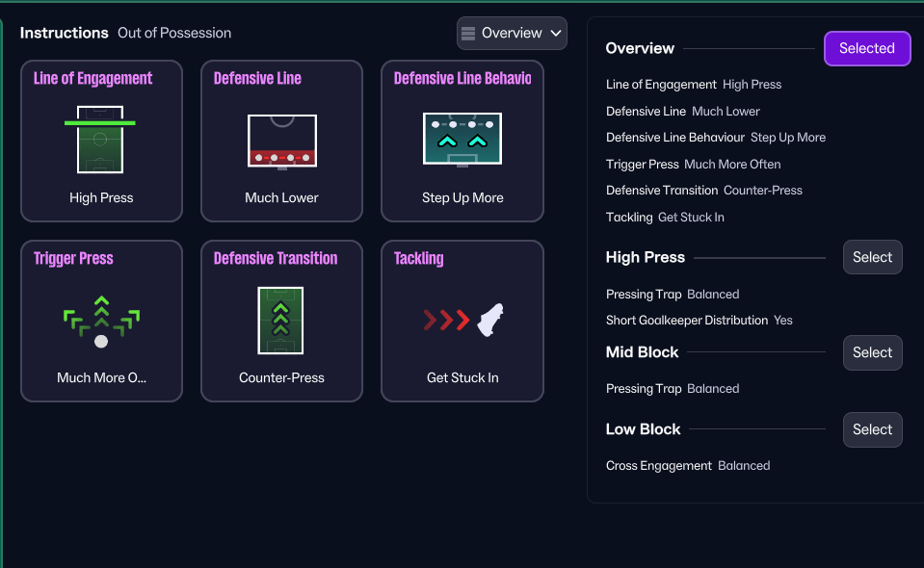Click the list icon beside Overview dropdown
924x568 pixels.
tap(468, 34)
